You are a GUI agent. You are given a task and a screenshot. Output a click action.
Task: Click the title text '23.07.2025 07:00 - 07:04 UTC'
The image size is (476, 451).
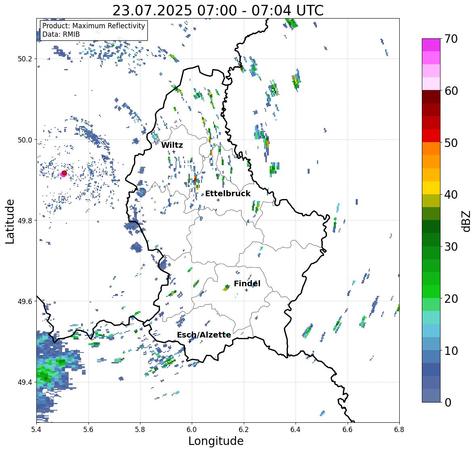(218, 10)
